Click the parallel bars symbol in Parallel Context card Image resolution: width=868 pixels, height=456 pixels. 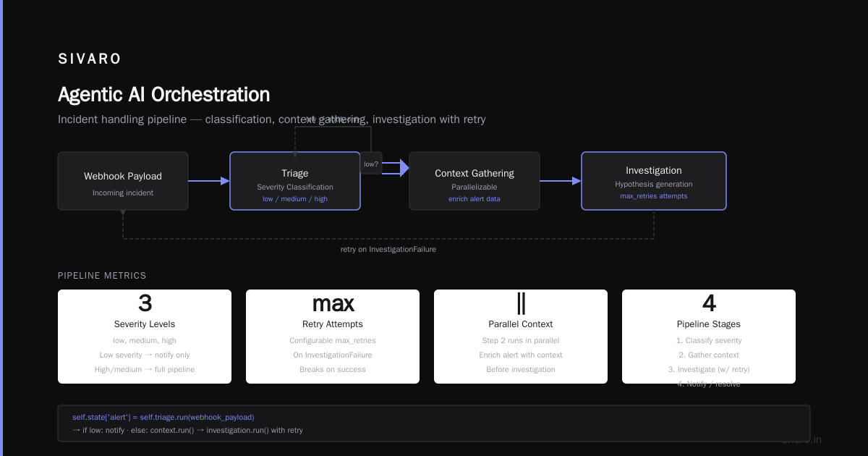[x=521, y=303]
